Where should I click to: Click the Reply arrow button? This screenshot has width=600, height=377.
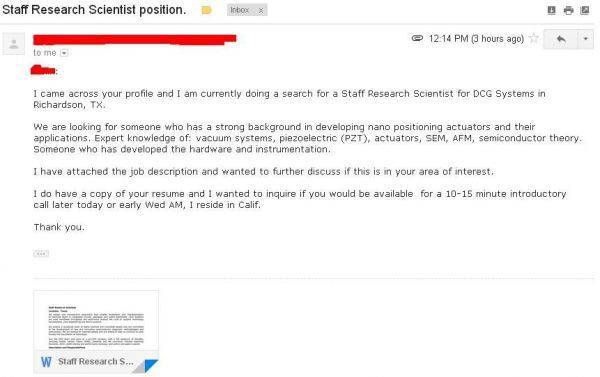tap(561, 39)
